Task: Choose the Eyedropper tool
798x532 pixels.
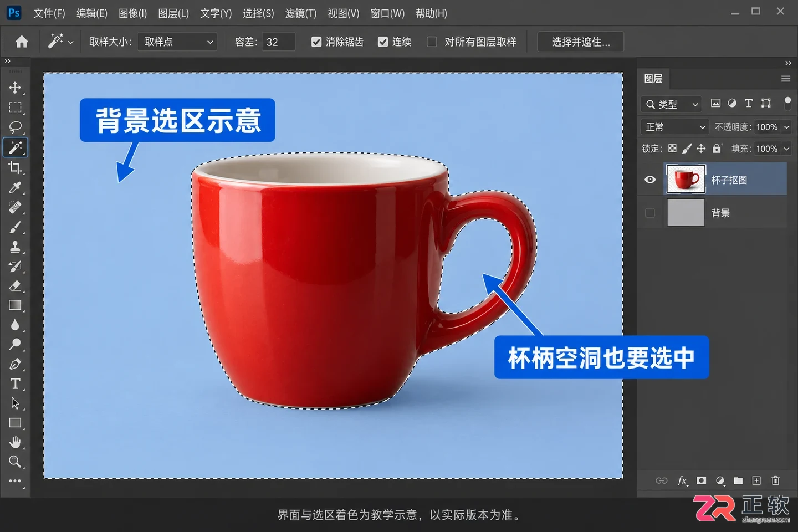Action: point(15,187)
